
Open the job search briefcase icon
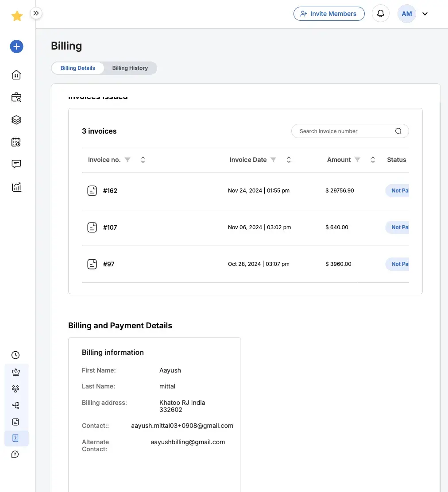[16, 97]
